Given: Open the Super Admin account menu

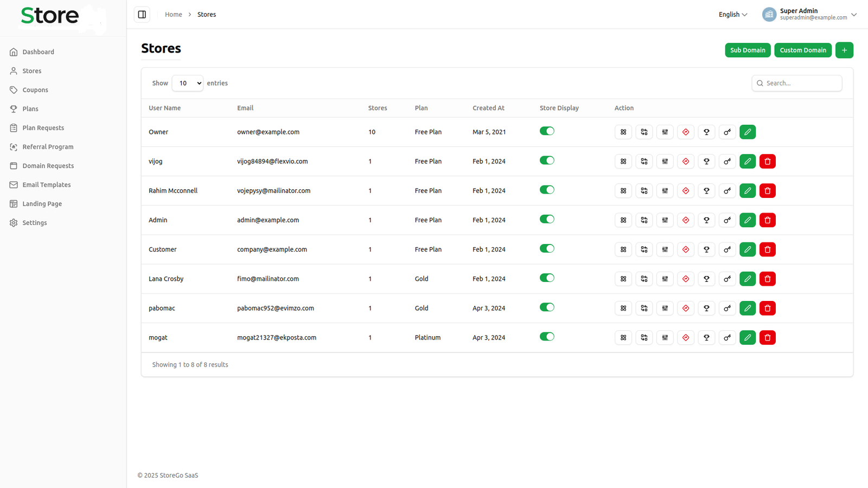Looking at the screenshot, I should coord(809,15).
